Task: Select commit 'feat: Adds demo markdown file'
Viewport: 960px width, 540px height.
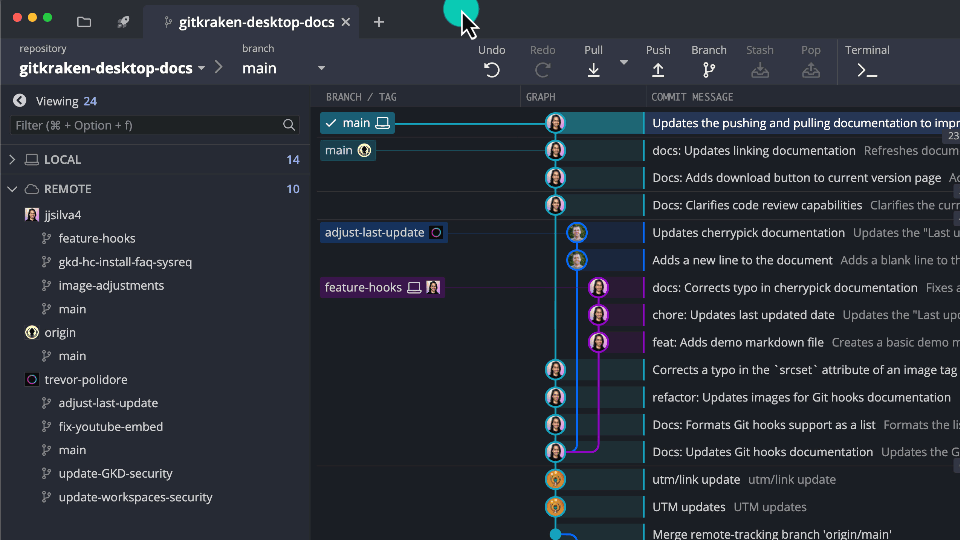Action: [738, 342]
